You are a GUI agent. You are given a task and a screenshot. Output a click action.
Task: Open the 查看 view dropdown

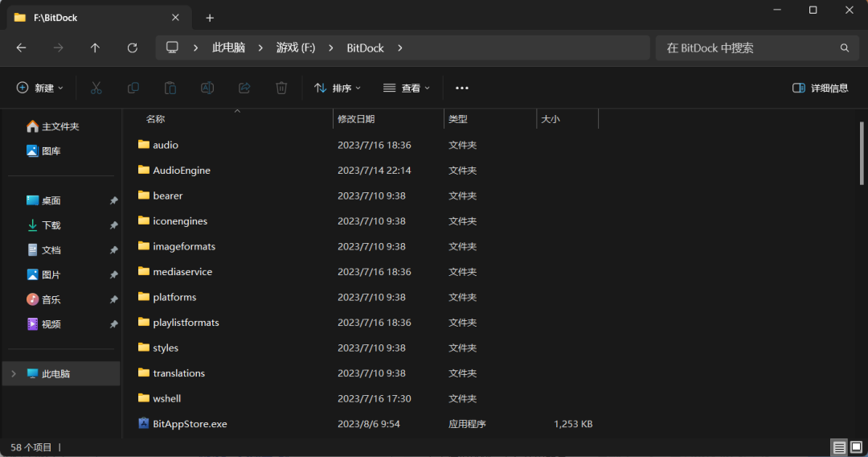coord(407,88)
